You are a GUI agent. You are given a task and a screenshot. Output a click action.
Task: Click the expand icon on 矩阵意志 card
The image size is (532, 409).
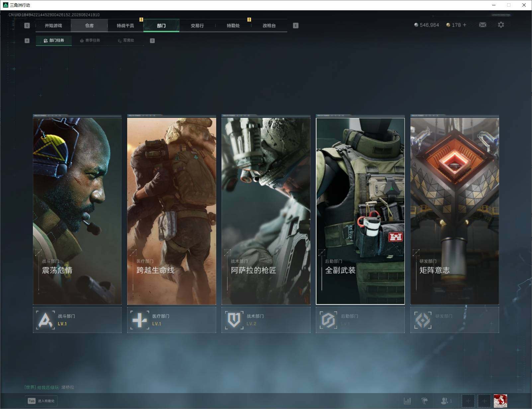point(416,253)
